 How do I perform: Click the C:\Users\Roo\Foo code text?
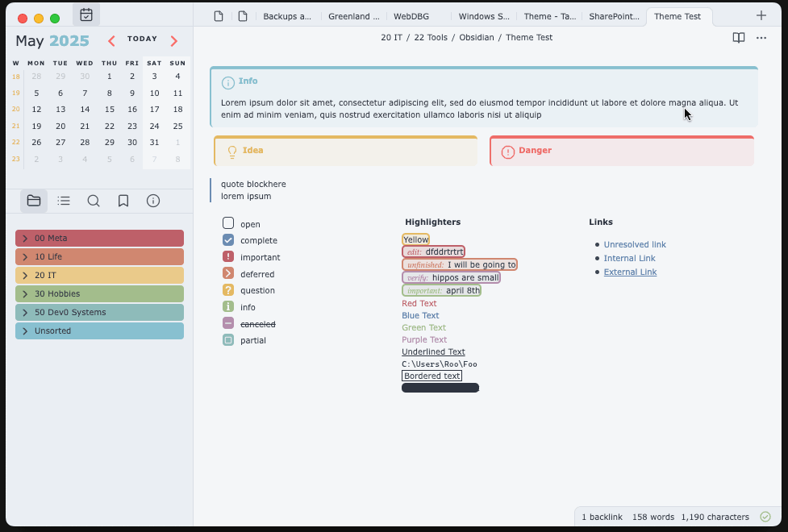tap(440, 364)
